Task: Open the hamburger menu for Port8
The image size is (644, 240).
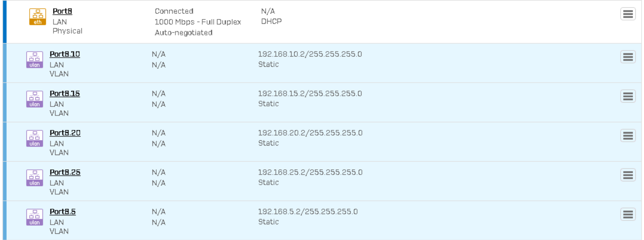Action: [628, 14]
